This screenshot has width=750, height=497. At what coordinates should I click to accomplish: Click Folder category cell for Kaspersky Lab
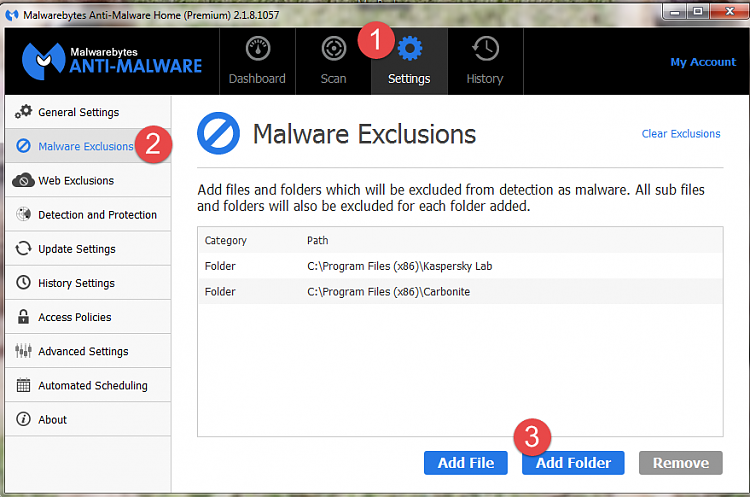(x=220, y=266)
